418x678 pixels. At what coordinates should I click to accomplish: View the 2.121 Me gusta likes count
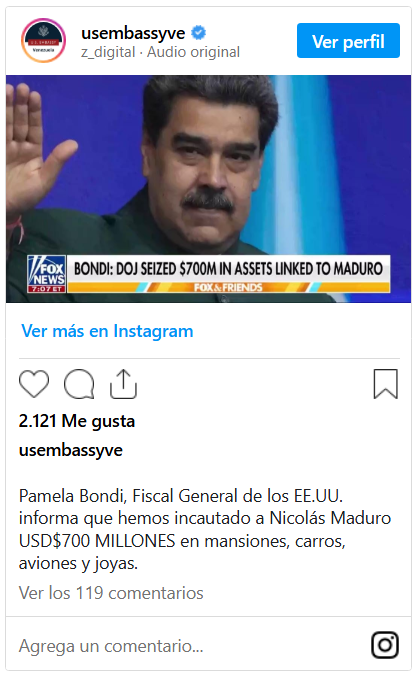coord(77,421)
